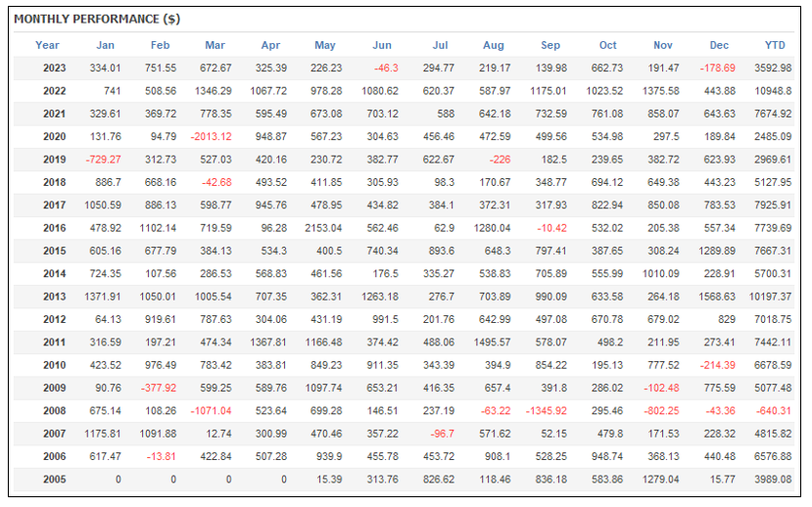Click the negative -640.31 YTD value
Image resolution: width=812 pixels, height=507 pixels.
click(x=773, y=411)
